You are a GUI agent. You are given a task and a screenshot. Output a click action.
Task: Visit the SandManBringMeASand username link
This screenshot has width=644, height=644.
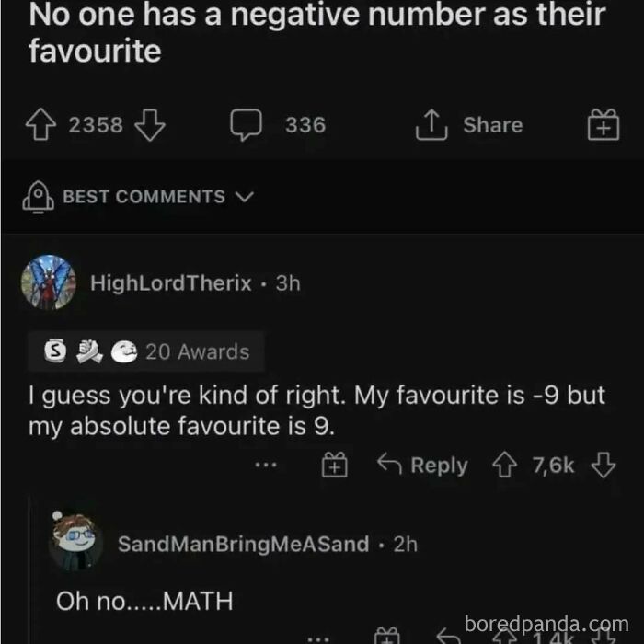(x=243, y=545)
